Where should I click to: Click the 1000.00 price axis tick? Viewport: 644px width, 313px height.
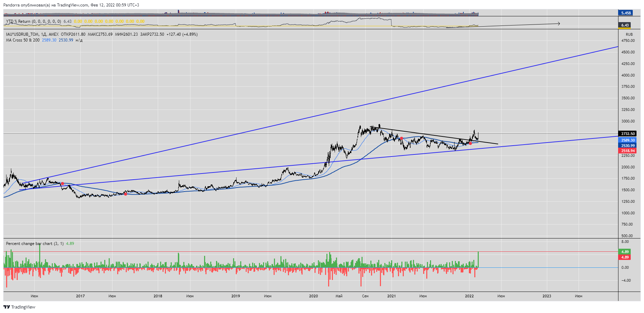(628, 213)
